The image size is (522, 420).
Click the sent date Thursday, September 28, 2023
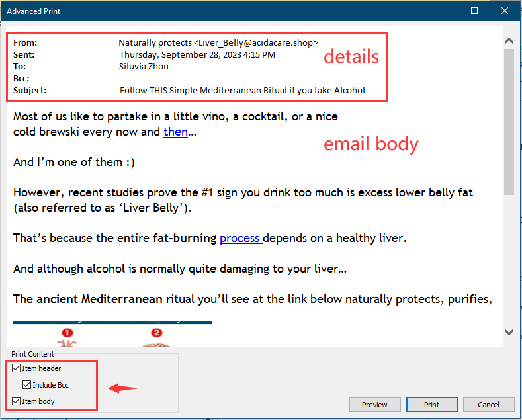(196, 54)
